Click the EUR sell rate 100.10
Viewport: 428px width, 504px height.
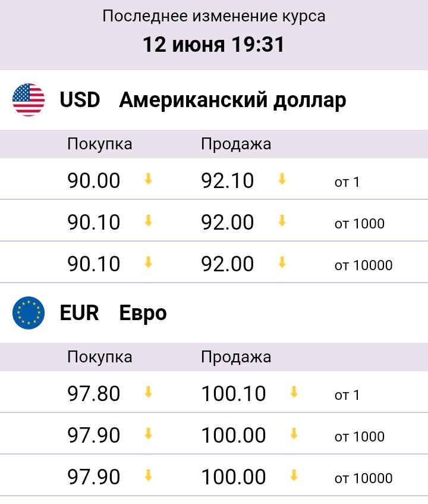pos(234,393)
